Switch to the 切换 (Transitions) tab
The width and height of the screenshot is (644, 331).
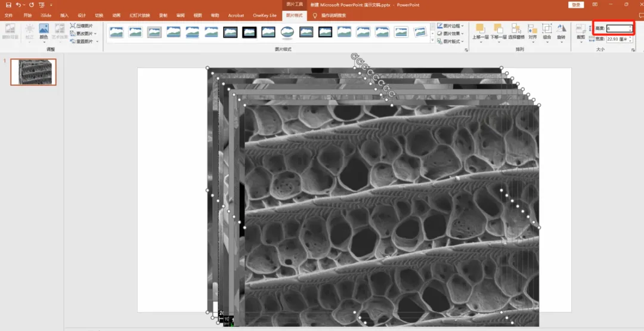point(99,15)
